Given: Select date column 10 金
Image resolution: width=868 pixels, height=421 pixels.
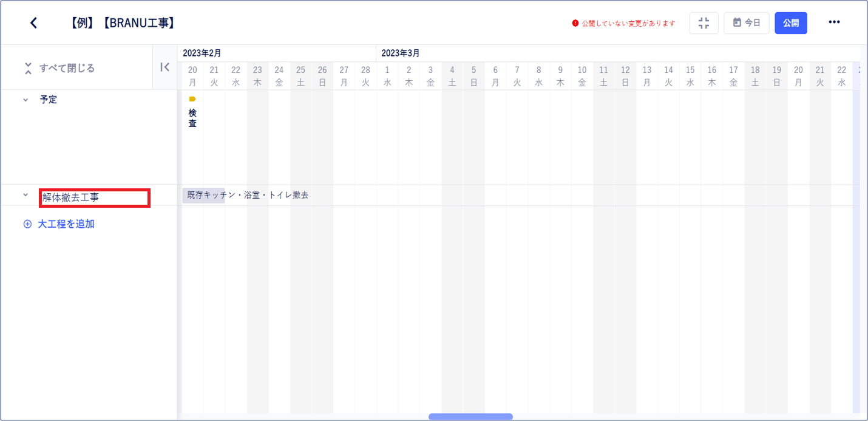Looking at the screenshot, I should click(582, 76).
